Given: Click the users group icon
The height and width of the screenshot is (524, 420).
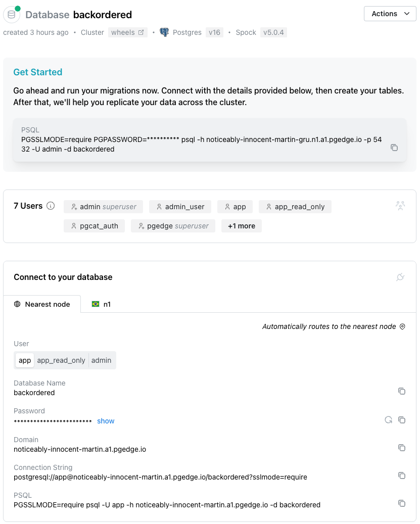Looking at the screenshot, I should (x=400, y=206).
